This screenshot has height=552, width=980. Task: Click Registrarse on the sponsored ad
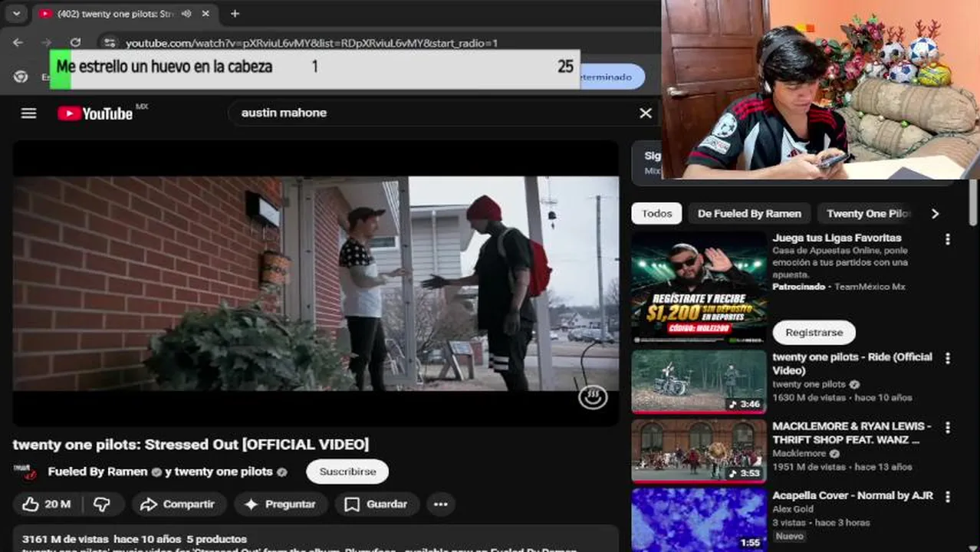tap(814, 333)
